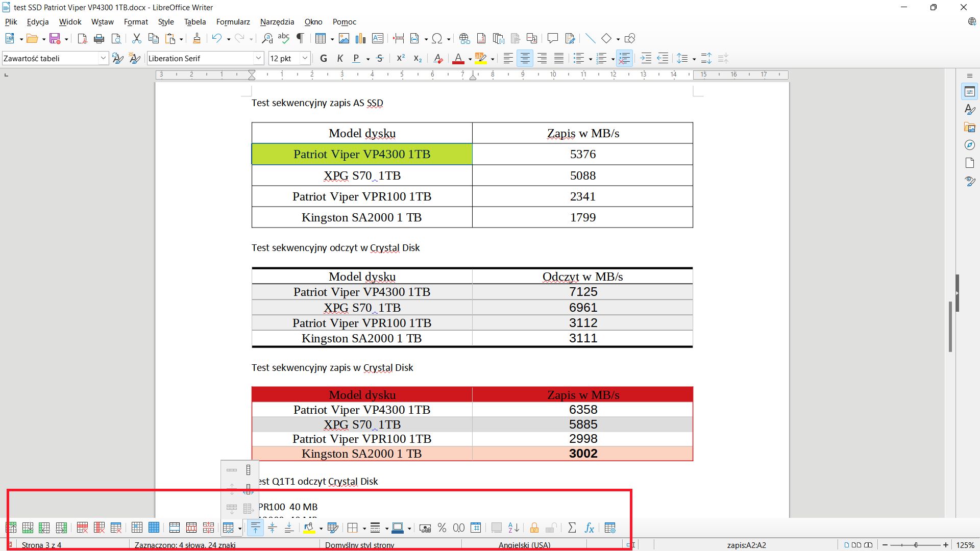Open the Tabela menu

click(x=194, y=21)
